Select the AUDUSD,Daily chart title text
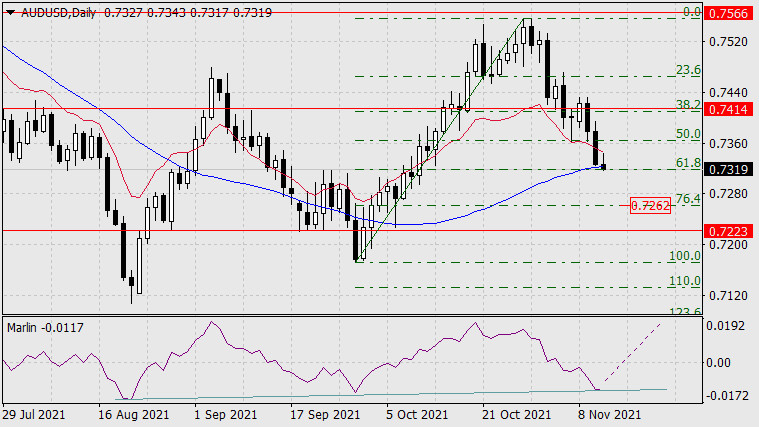This screenshot has height=427, width=759. [59, 13]
